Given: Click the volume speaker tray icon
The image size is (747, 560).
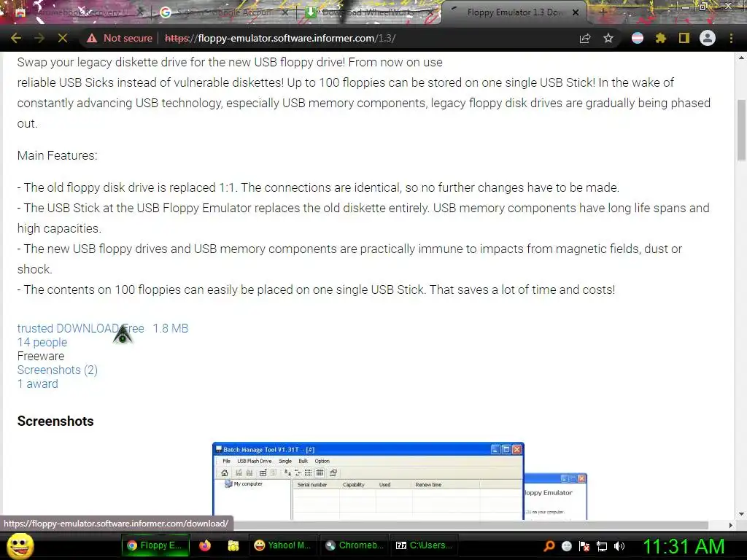Looking at the screenshot, I should [619, 545].
